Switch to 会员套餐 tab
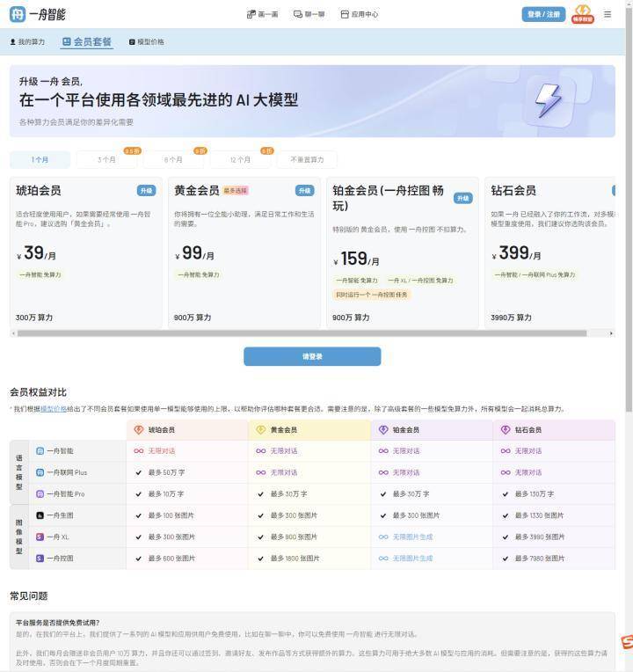633x672 pixels. point(86,41)
